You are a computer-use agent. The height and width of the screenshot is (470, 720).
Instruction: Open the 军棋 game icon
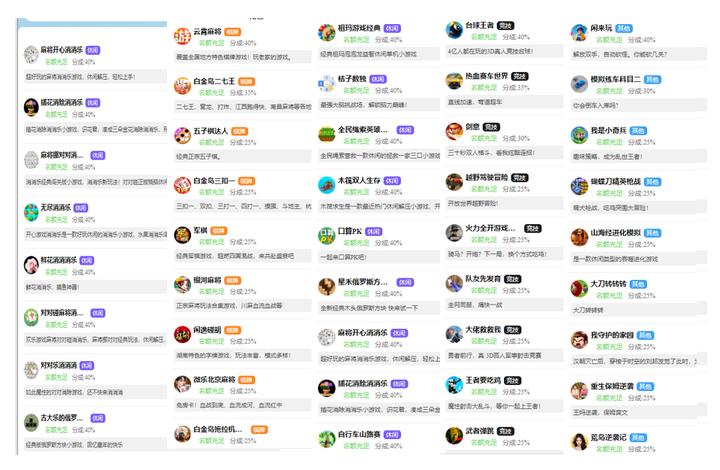pyautogui.click(x=182, y=235)
